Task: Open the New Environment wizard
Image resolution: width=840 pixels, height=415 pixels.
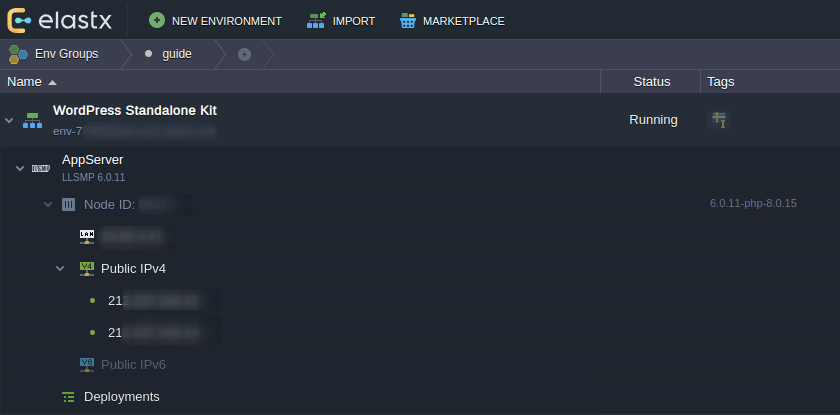Action: pyautogui.click(x=215, y=21)
